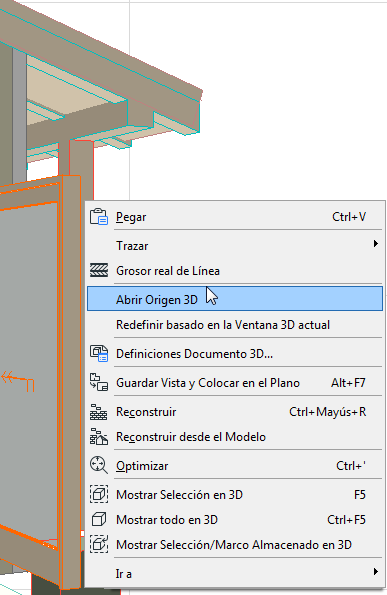Toggle Grosor real de Línea option

coord(235,271)
